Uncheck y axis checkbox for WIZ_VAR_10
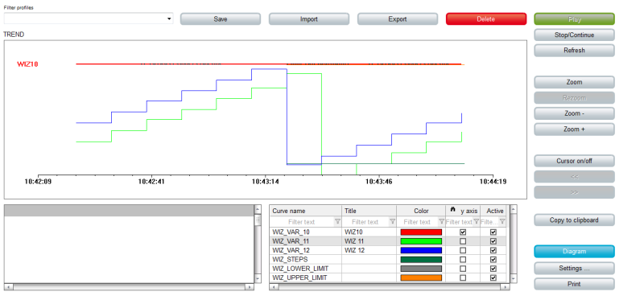Viewport: 644px width, 304px height. pos(463,232)
